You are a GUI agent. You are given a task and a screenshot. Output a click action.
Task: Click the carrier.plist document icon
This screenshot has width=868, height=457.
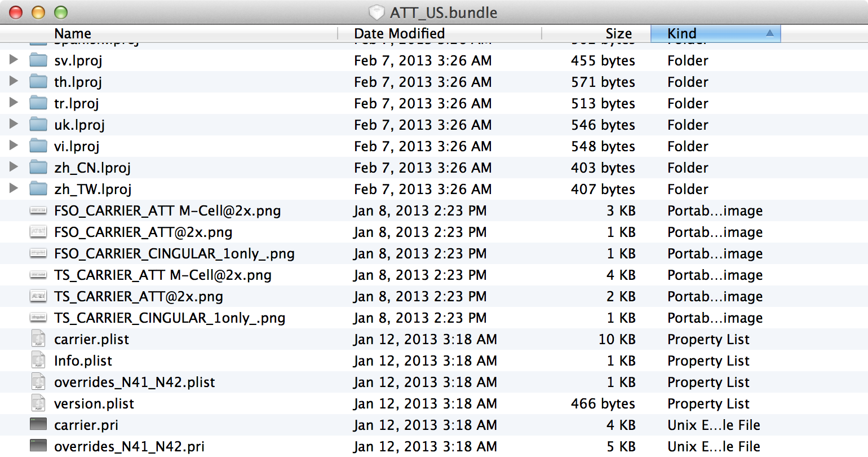38,339
